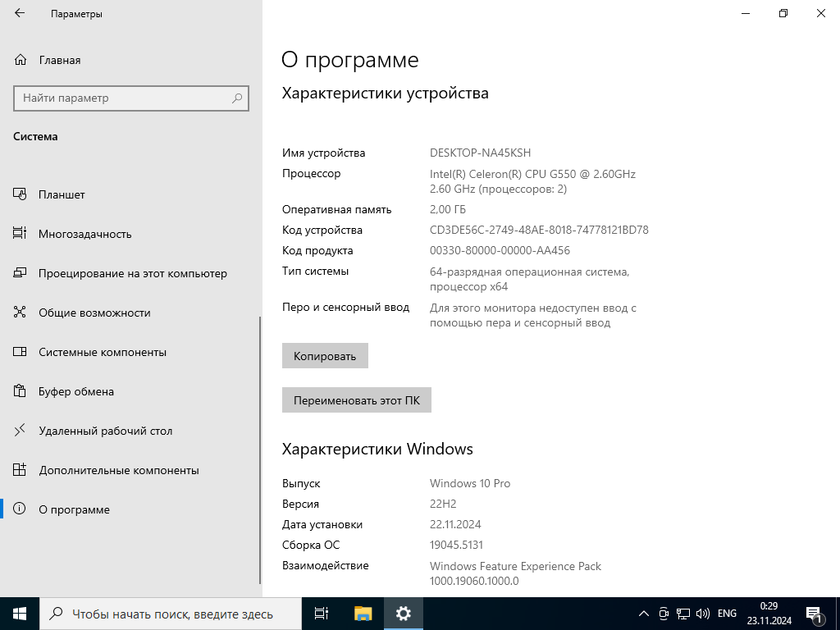840x630 pixels.
Task: Launch File Explorer from the taskbar
Action: (363, 614)
